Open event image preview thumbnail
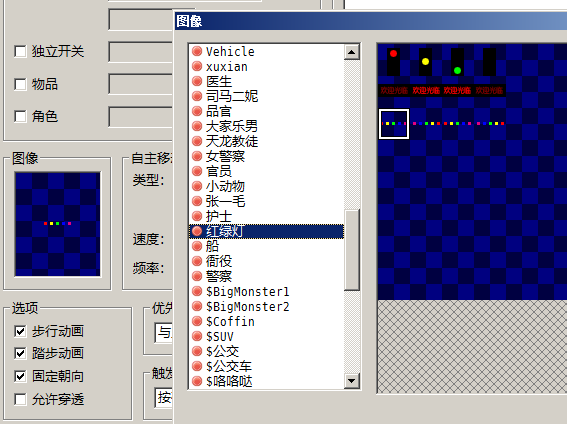The image size is (567, 424). tap(57, 224)
